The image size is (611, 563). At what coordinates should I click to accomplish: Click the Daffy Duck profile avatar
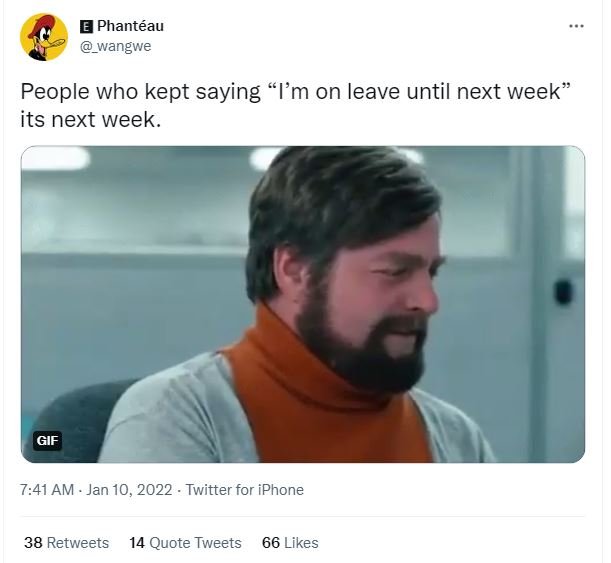click(x=44, y=37)
